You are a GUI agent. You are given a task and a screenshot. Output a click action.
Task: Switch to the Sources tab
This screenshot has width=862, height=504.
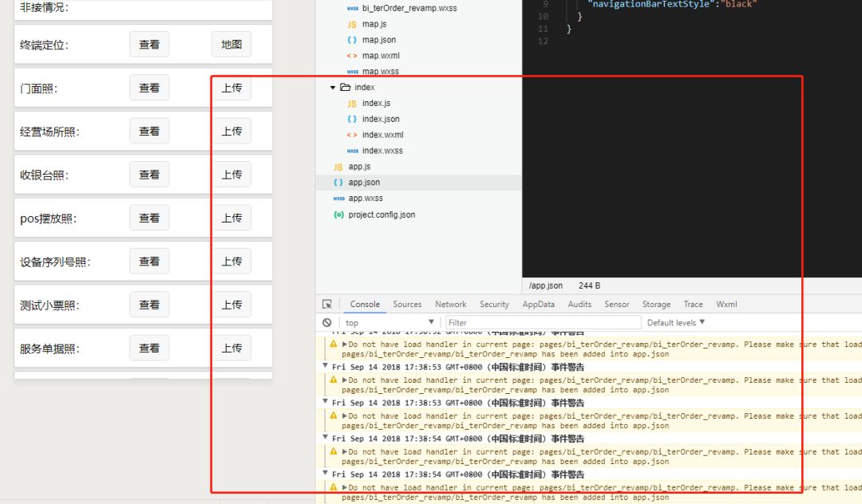[x=407, y=304]
